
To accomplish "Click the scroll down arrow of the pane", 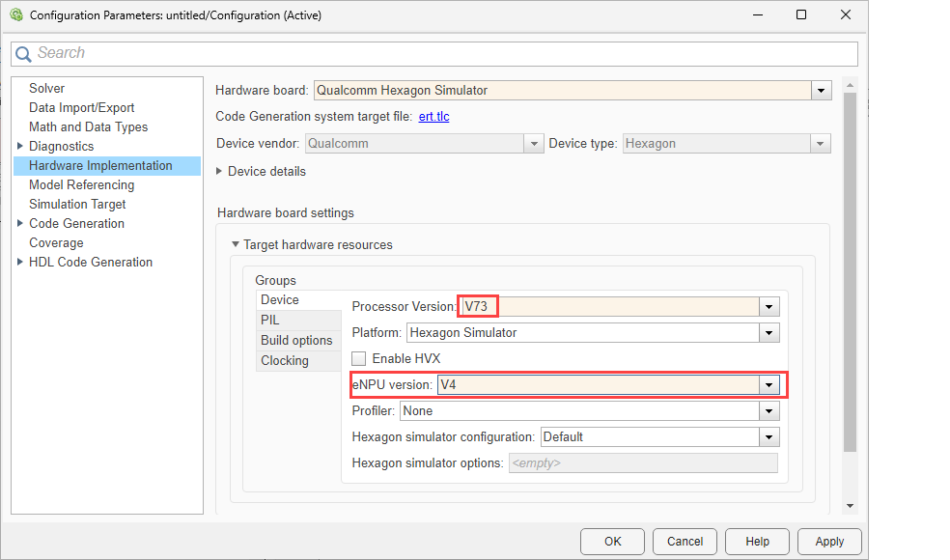I will (x=850, y=506).
